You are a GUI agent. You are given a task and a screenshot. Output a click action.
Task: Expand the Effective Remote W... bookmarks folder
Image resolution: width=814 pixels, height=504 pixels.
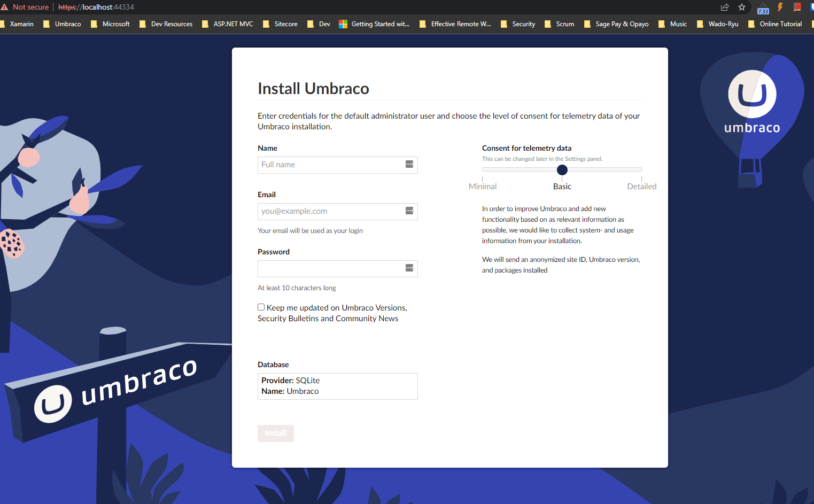455,24
